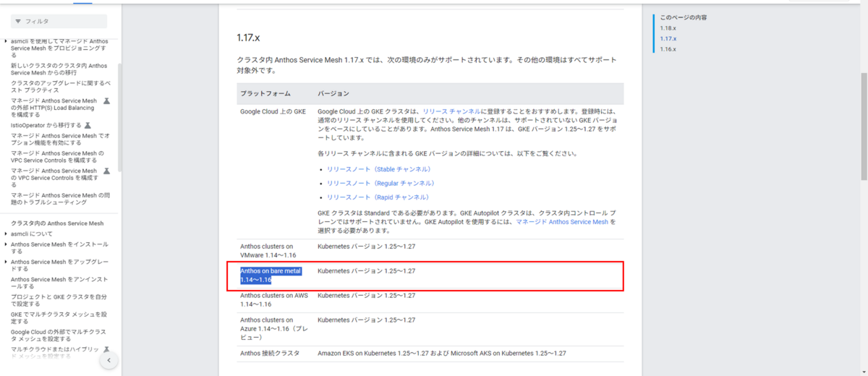Screen dimensions: 868x376
Task: Open the マネージド Anthos Service Mesh link
Action: (x=561, y=223)
